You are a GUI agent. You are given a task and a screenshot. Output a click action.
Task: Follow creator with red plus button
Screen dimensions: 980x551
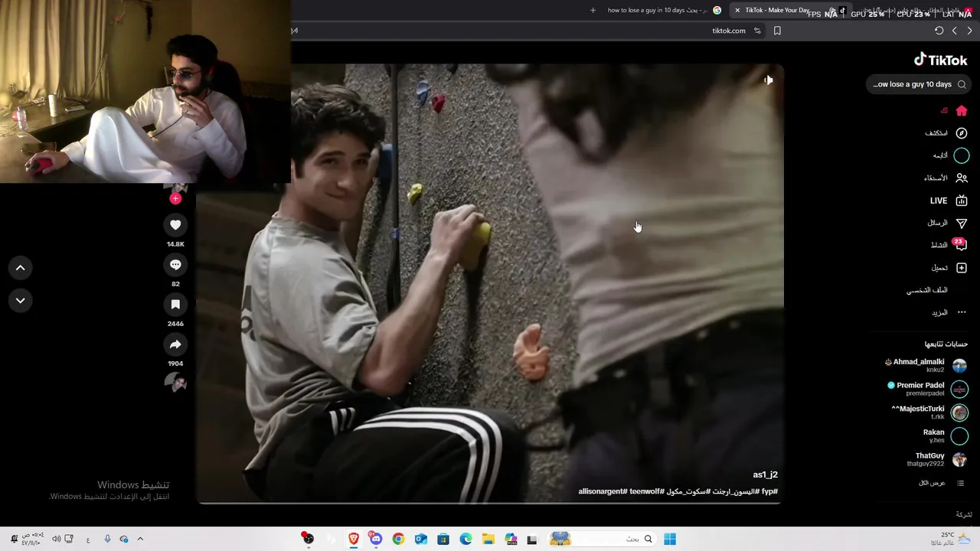[175, 199]
